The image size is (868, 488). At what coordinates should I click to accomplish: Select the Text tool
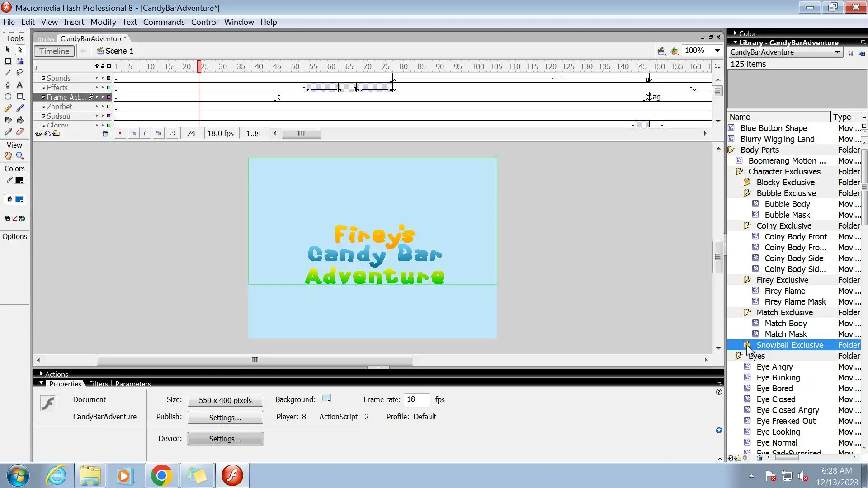click(20, 84)
